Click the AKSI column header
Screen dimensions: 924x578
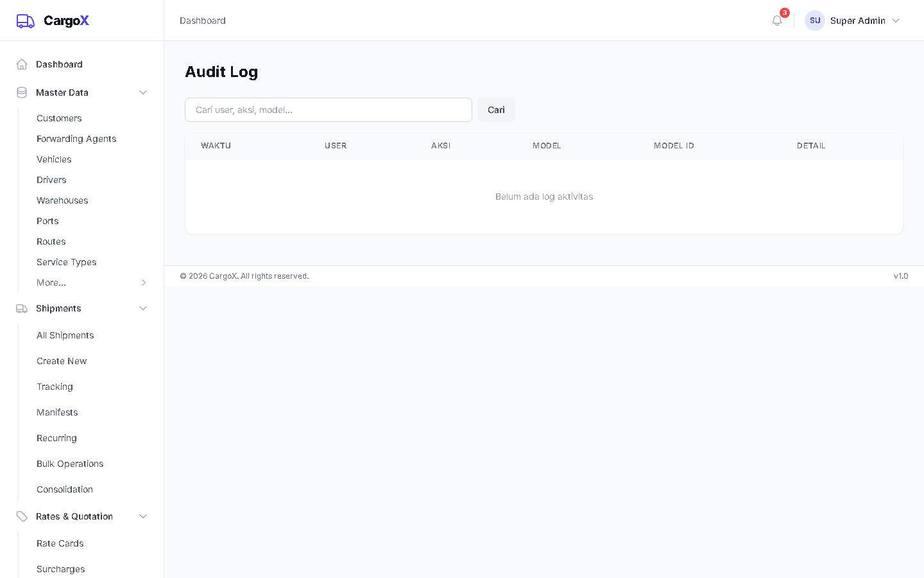[441, 146]
